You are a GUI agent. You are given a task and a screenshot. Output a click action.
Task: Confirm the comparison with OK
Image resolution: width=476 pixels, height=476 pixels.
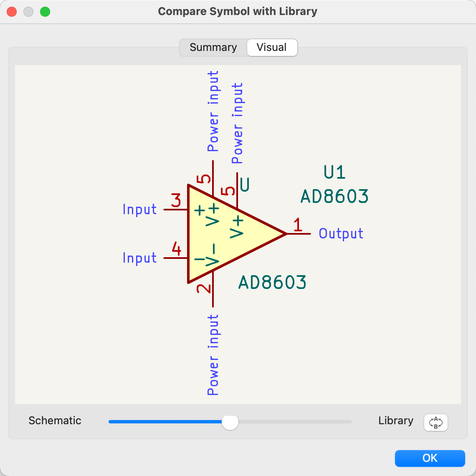pyautogui.click(x=430, y=458)
